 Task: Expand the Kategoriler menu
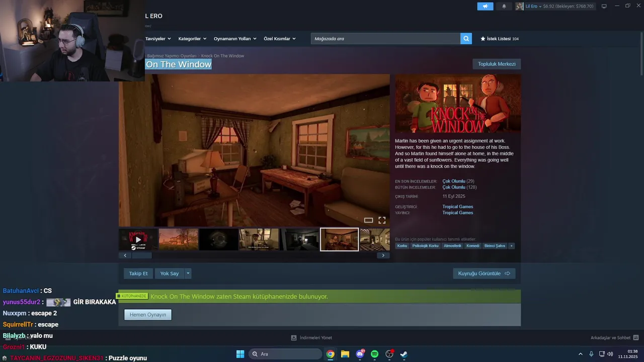[x=192, y=39]
